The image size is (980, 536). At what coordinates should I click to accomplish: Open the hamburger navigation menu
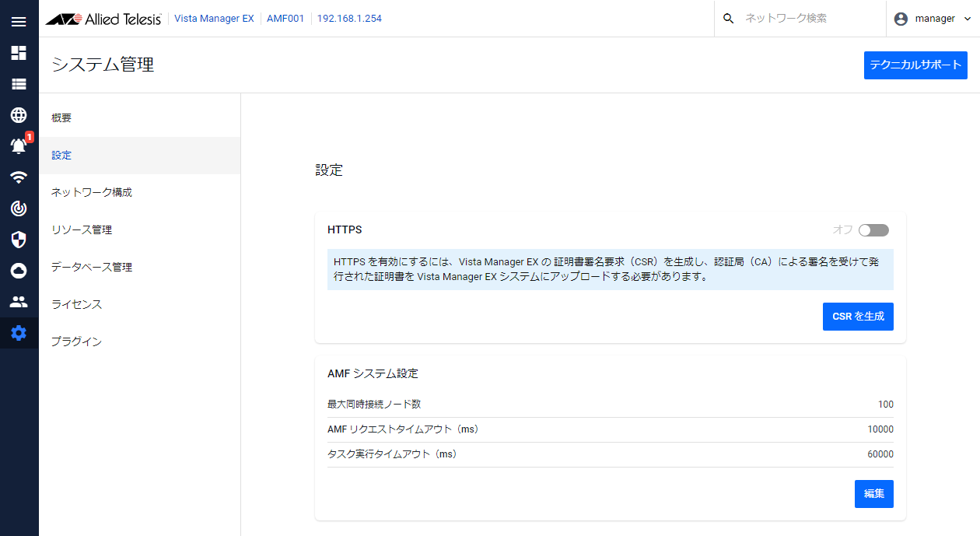point(19,22)
